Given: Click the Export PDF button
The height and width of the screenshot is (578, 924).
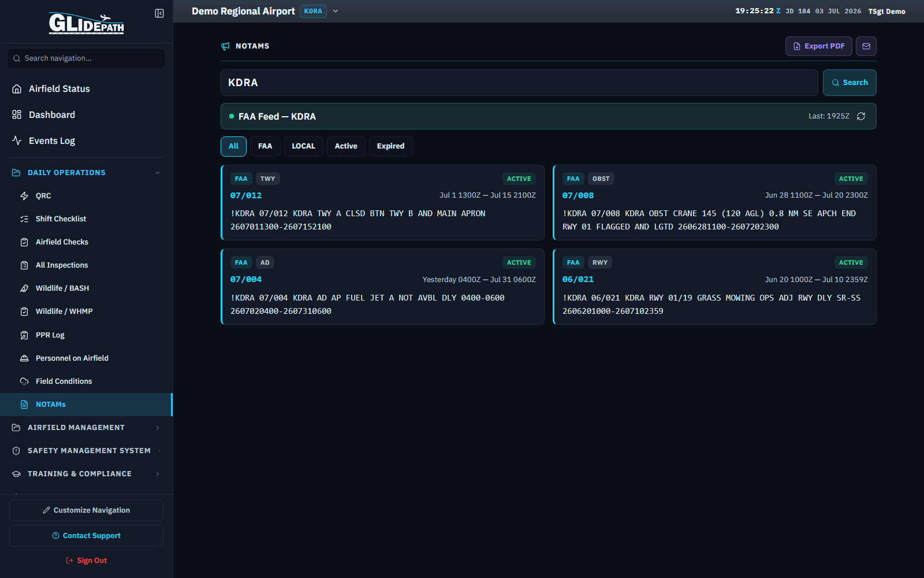Looking at the screenshot, I should tap(818, 46).
